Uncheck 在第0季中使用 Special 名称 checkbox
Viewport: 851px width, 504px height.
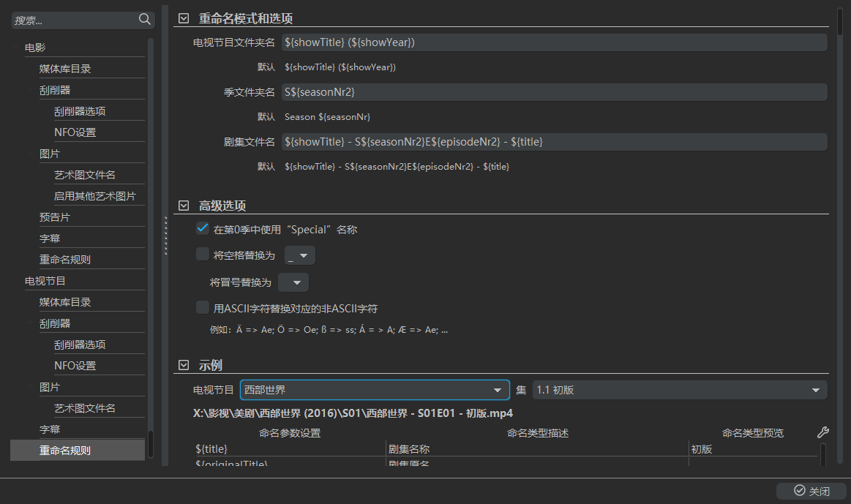[x=203, y=229]
